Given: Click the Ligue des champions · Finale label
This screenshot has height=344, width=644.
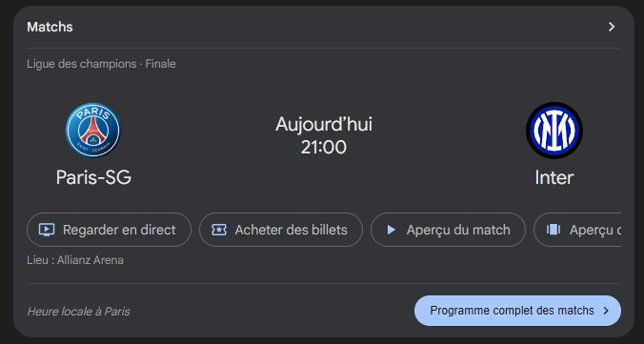Looking at the screenshot, I should pos(101,64).
